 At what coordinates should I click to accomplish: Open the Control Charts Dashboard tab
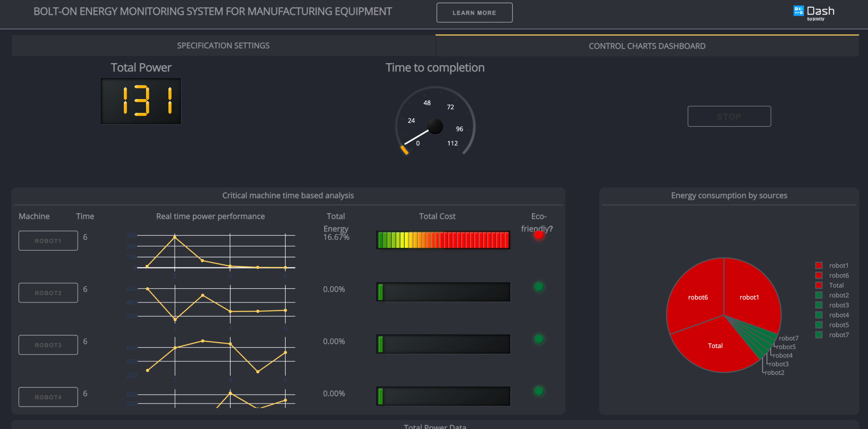coord(647,46)
